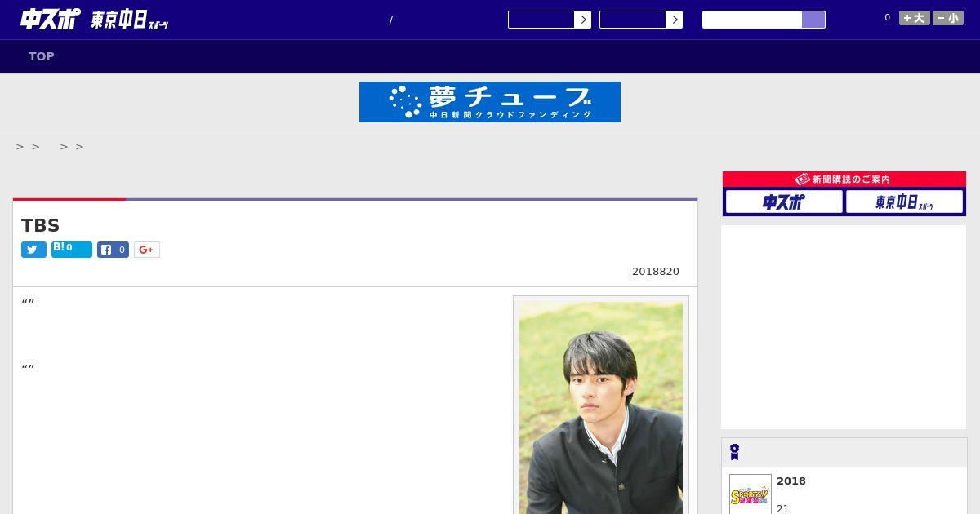
Task: Click 新聞購読のご案内 red banner heading
Action: click(x=844, y=179)
